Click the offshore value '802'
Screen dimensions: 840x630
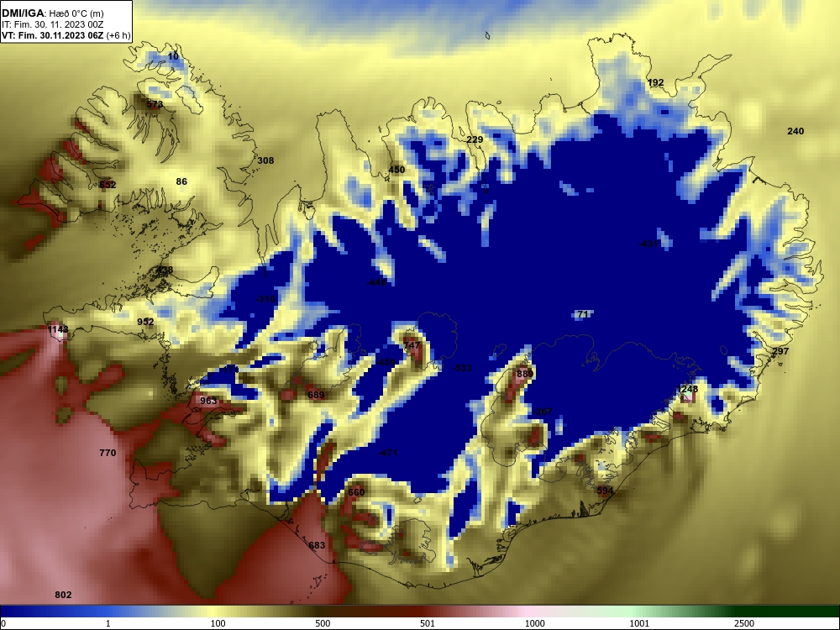[x=63, y=595]
